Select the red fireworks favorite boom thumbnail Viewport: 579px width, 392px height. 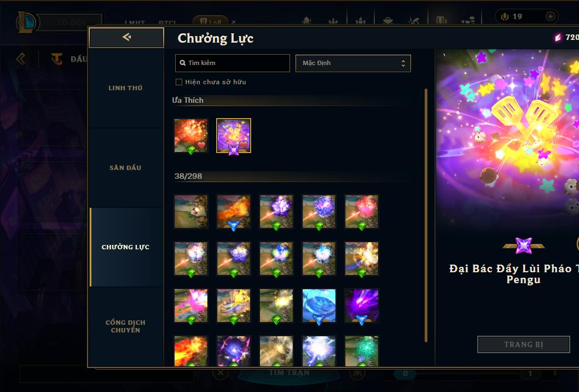[191, 136]
